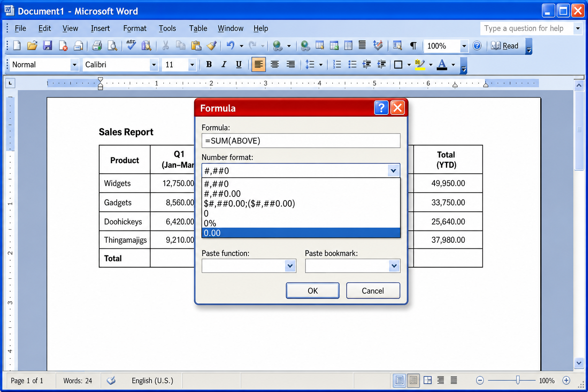Image resolution: width=588 pixels, height=392 pixels.
Task: Paste clipboard contents with the clipboard icon
Action: click(196, 46)
